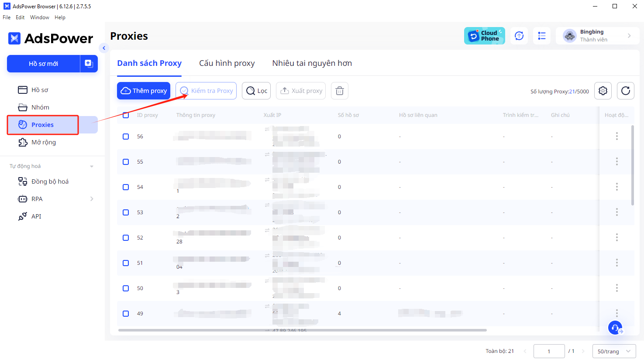Click the swap icon in row 56 Xuất IP
The width and height of the screenshot is (644, 359).
pos(267,129)
